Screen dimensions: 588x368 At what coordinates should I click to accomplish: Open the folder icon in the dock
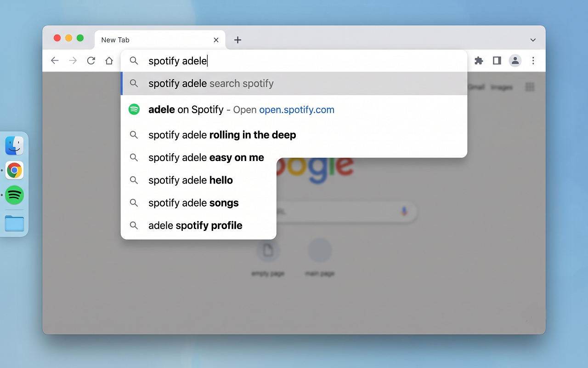(x=14, y=224)
